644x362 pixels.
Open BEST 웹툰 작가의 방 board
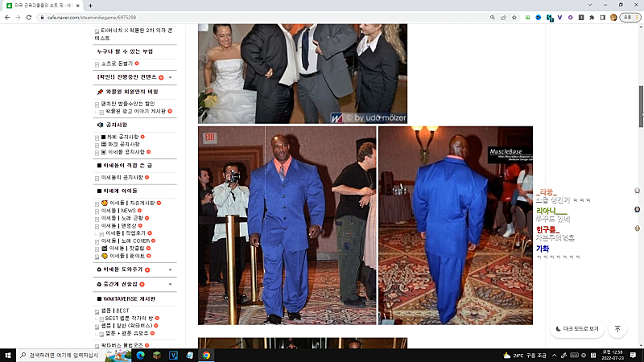(x=129, y=318)
